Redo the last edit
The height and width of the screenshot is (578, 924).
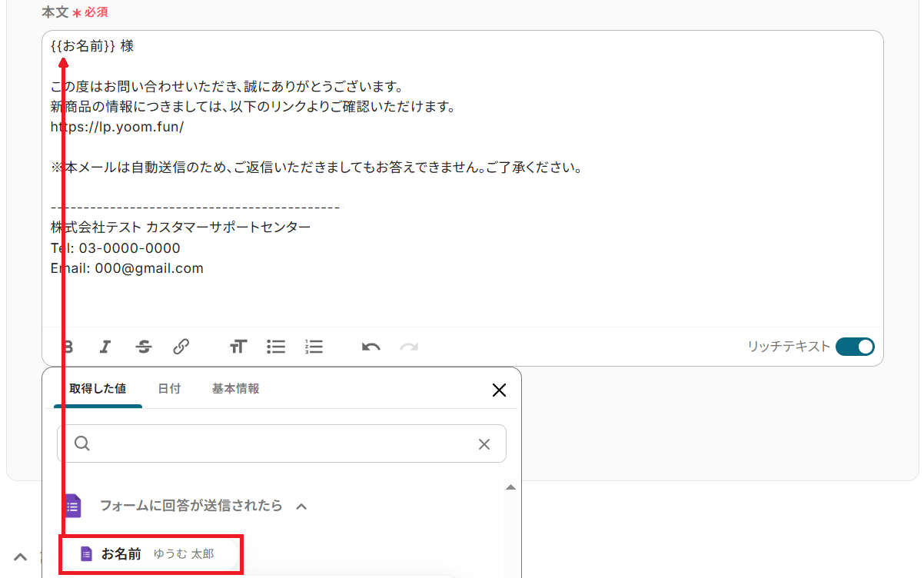[x=409, y=347]
